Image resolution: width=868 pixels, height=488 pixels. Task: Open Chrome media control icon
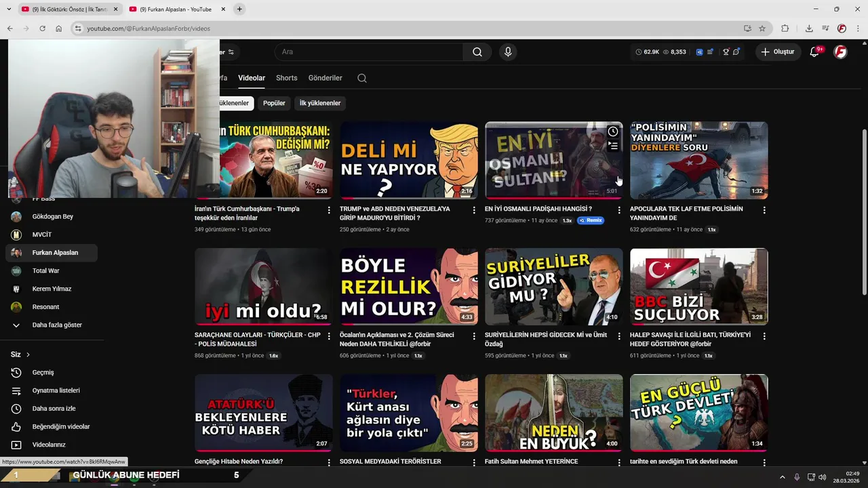pos(825,28)
